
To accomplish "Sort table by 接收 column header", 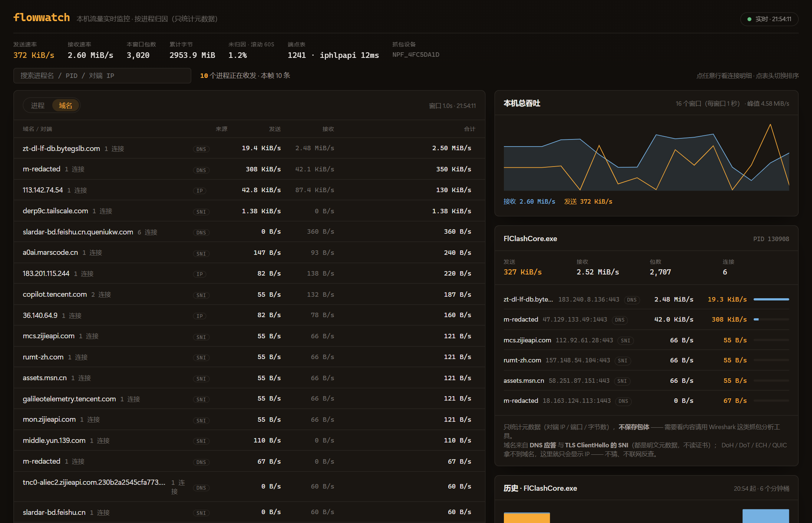I will point(328,129).
